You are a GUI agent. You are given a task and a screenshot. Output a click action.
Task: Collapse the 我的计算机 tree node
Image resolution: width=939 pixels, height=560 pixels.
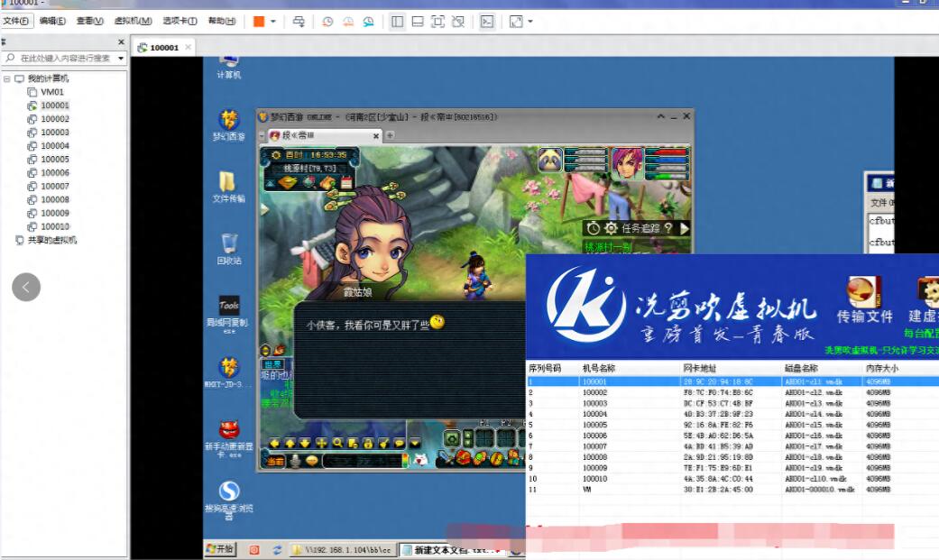[x=6, y=78]
